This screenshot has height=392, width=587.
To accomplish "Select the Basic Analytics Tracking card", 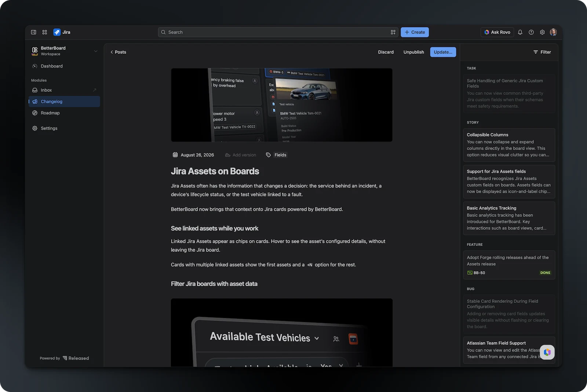I will [x=509, y=218].
